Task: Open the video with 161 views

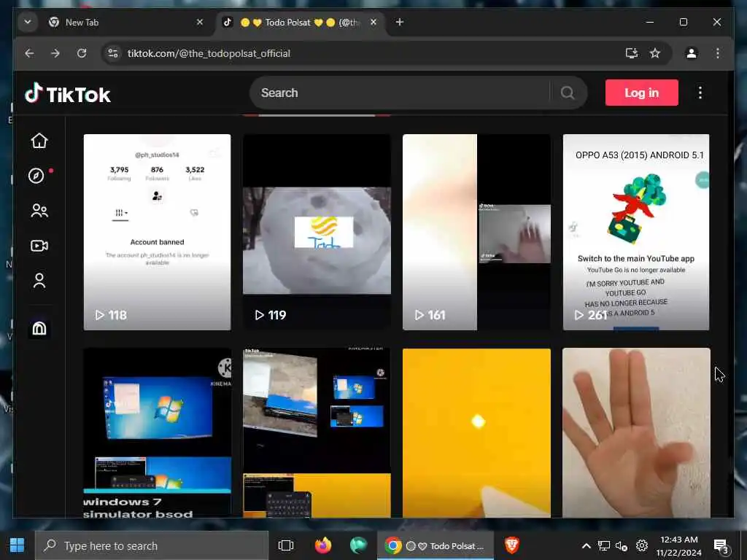Action: click(x=476, y=232)
